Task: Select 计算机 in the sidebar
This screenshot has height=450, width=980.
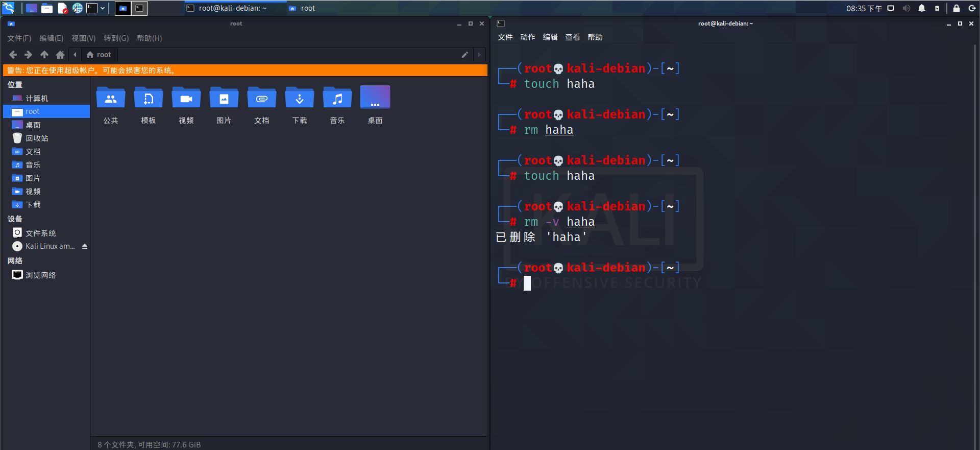Action: pos(46,98)
